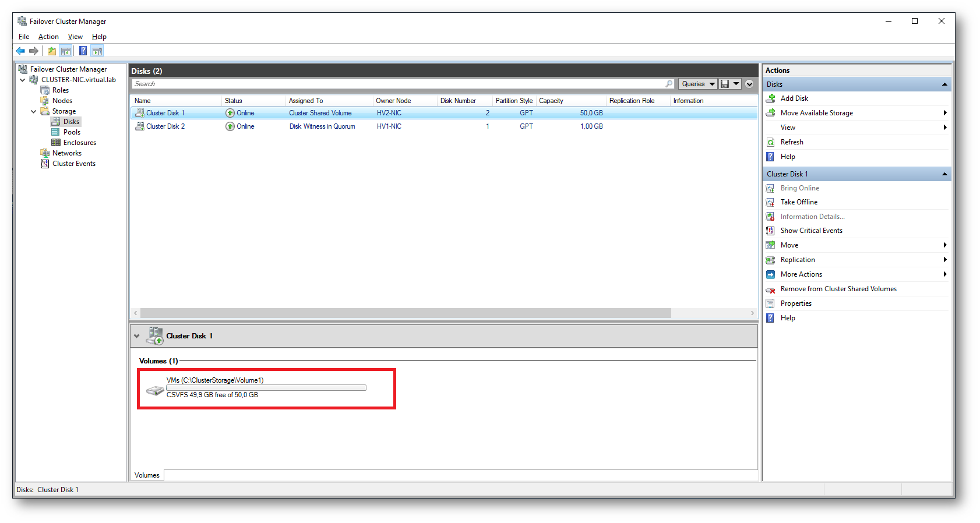
Task: Open the View menu in menu bar
Action: click(75, 37)
